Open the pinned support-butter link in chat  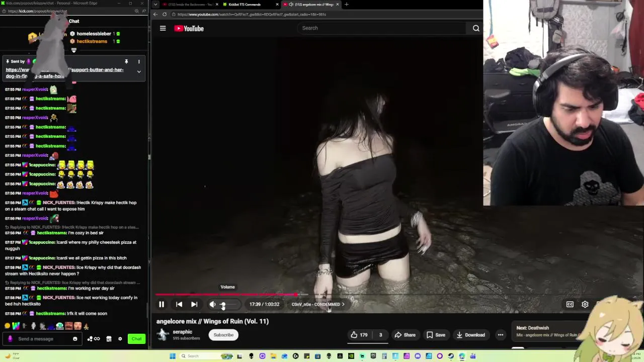tap(64, 73)
